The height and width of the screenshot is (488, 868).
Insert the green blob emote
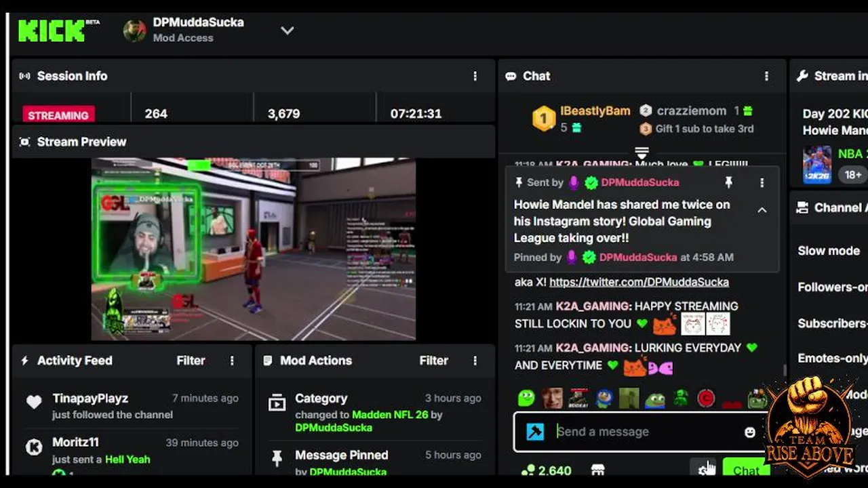[x=526, y=398]
